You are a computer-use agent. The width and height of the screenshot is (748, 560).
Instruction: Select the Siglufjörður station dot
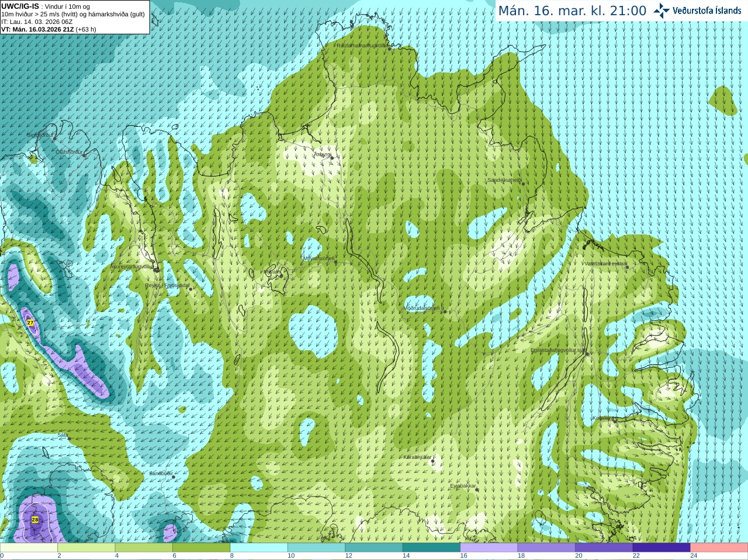[55, 139]
